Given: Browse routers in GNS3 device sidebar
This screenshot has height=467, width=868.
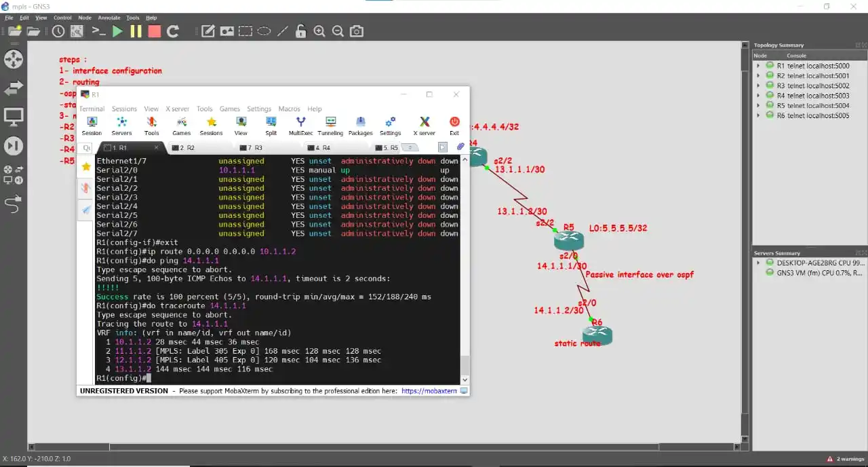Looking at the screenshot, I should (x=14, y=58).
